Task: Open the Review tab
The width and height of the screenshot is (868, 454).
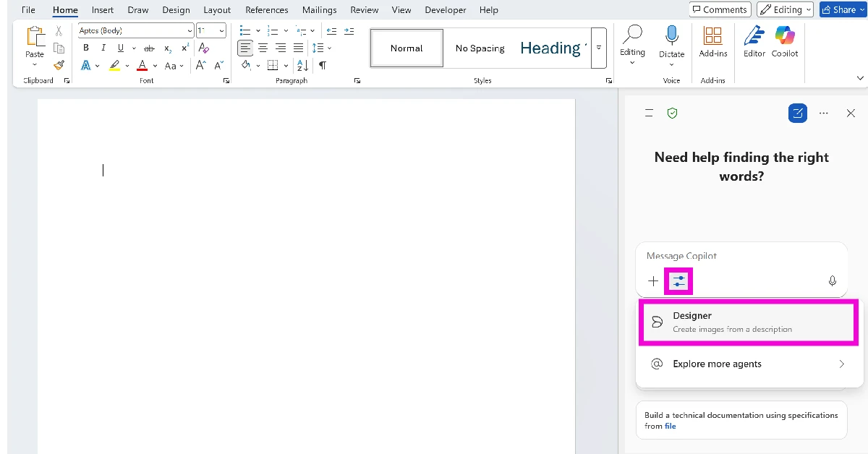Action: [364, 9]
